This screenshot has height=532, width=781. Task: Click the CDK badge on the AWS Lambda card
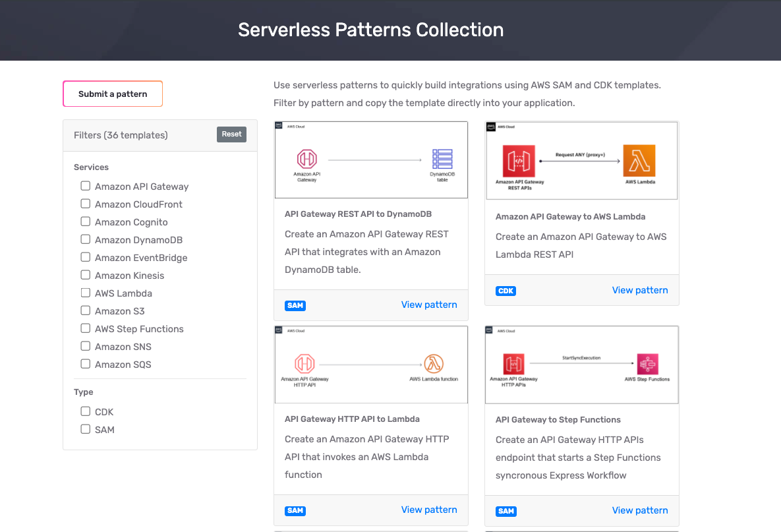pos(506,291)
